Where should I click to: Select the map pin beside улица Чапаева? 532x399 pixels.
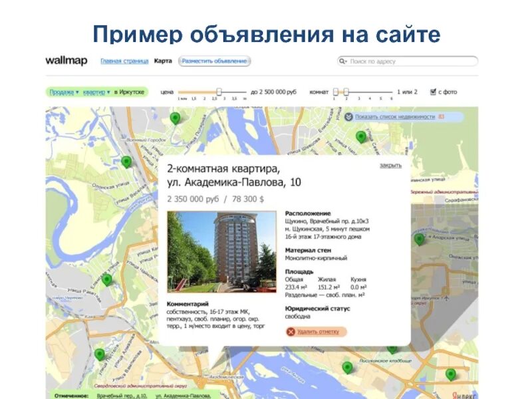361,137
